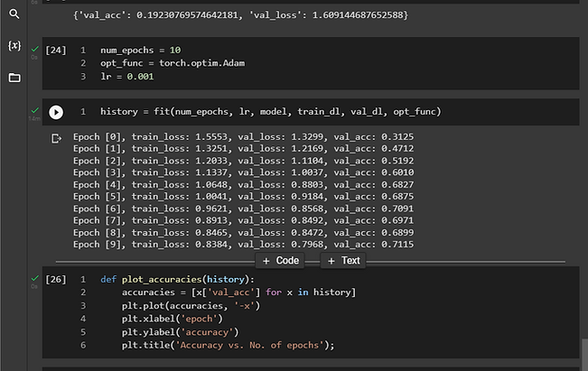Click the Epoch [9] output line

(243, 245)
